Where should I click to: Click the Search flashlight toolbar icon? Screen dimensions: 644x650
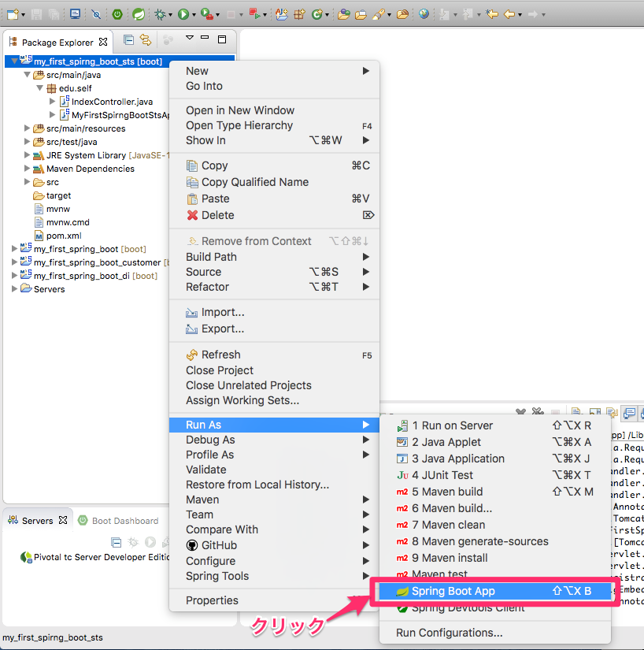[x=378, y=14]
